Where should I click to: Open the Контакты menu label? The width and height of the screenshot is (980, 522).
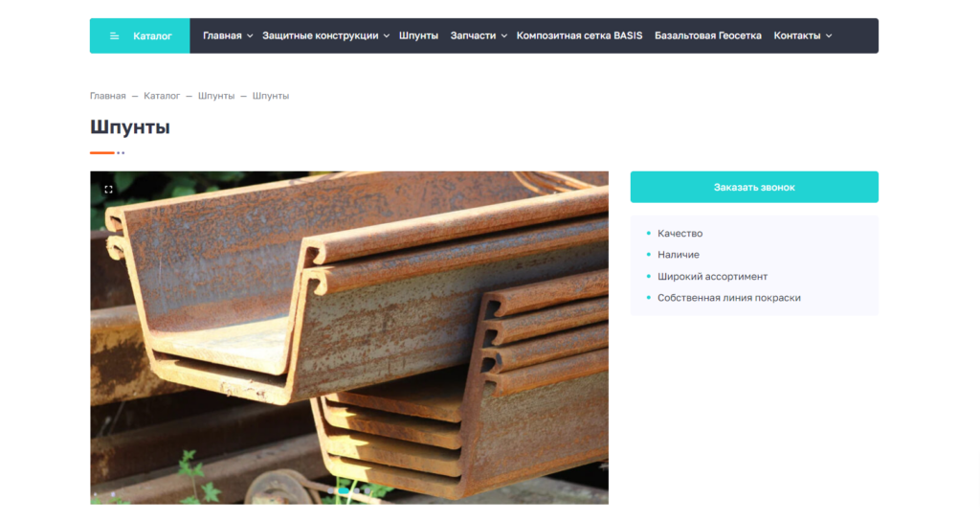tap(796, 35)
